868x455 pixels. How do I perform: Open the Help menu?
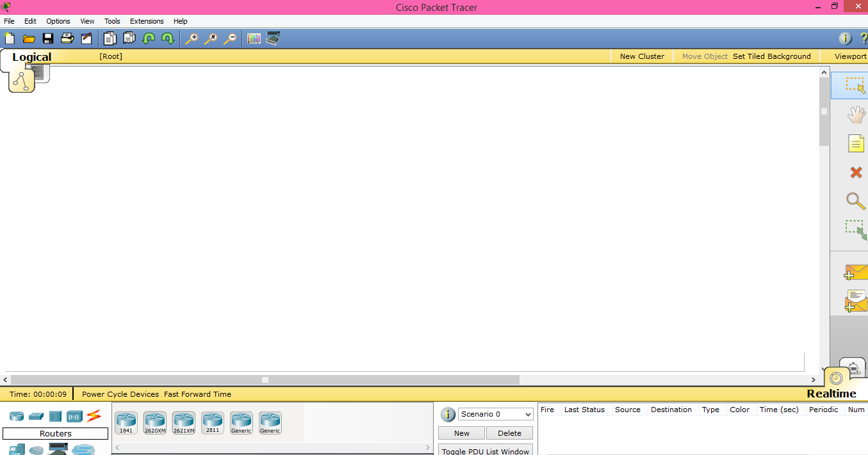click(181, 21)
